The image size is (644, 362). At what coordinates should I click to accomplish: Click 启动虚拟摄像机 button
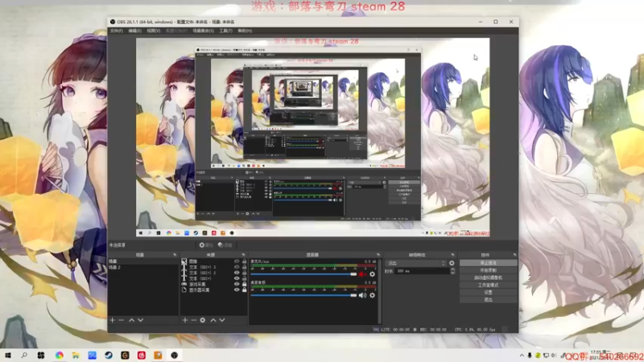[488, 278]
